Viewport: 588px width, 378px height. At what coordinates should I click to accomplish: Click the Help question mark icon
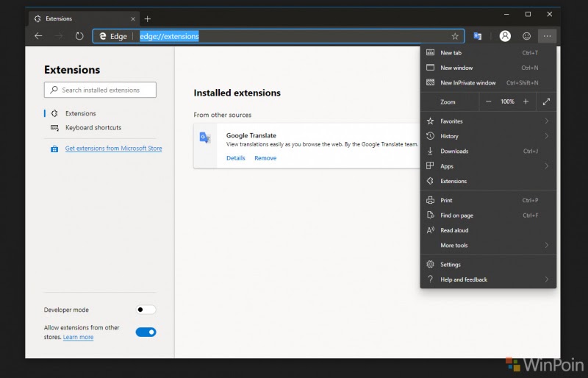tap(430, 279)
